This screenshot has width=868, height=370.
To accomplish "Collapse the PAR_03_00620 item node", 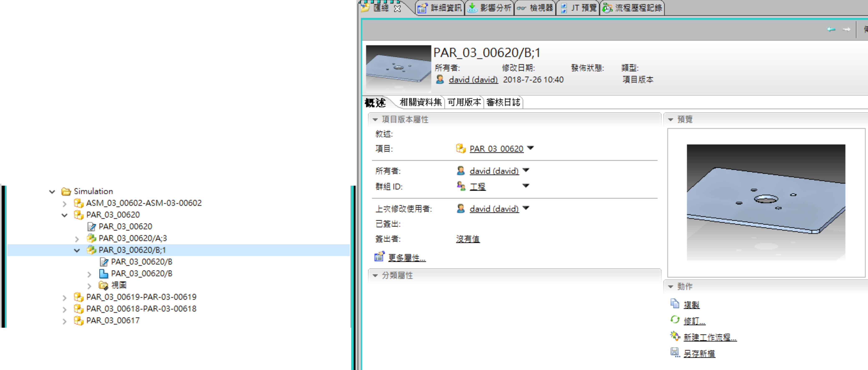I will (65, 215).
